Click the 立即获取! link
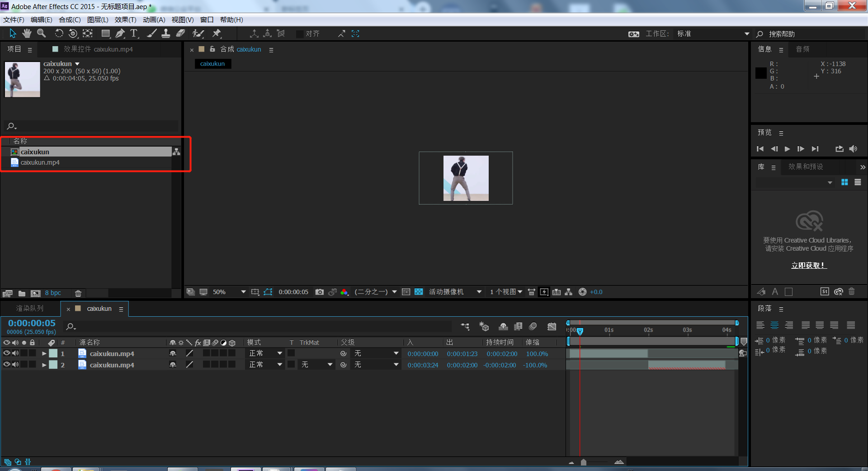Viewport: 868px width, 471px height. pyautogui.click(x=808, y=266)
